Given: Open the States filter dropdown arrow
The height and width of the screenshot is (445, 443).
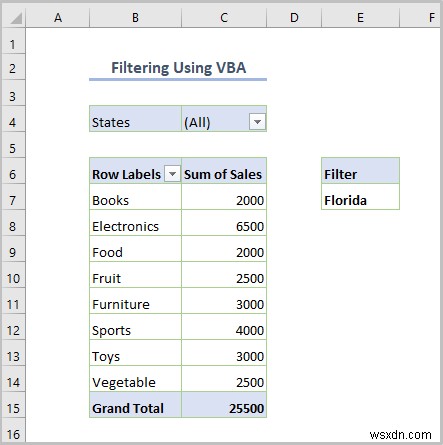Looking at the screenshot, I should point(257,122).
